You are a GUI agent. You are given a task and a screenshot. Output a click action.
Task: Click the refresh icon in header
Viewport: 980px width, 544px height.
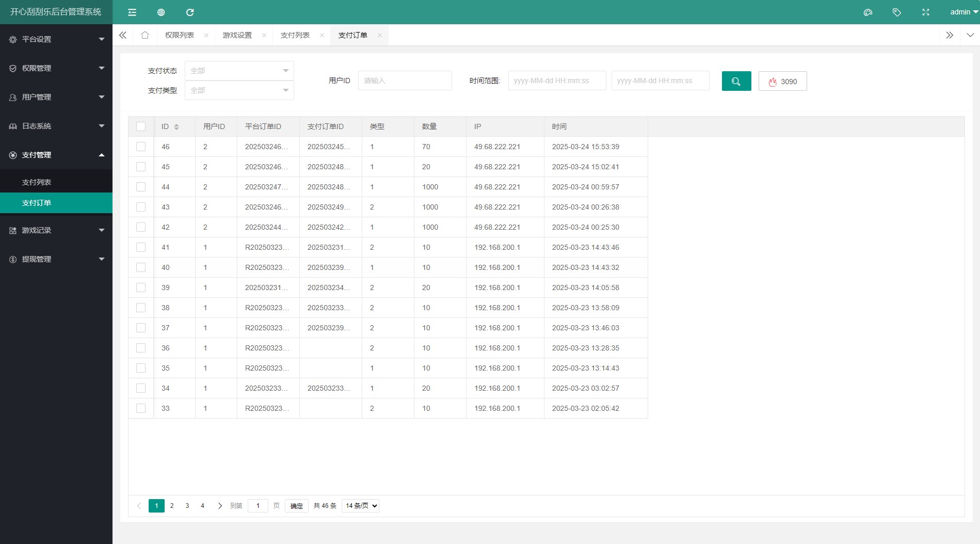pos(190,12)
